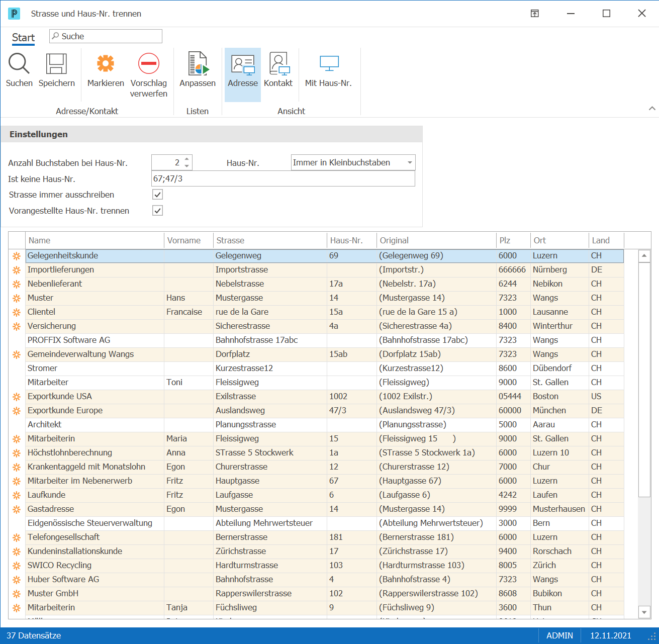Open the Anpassen list report icon

click(x=198, y=64)
